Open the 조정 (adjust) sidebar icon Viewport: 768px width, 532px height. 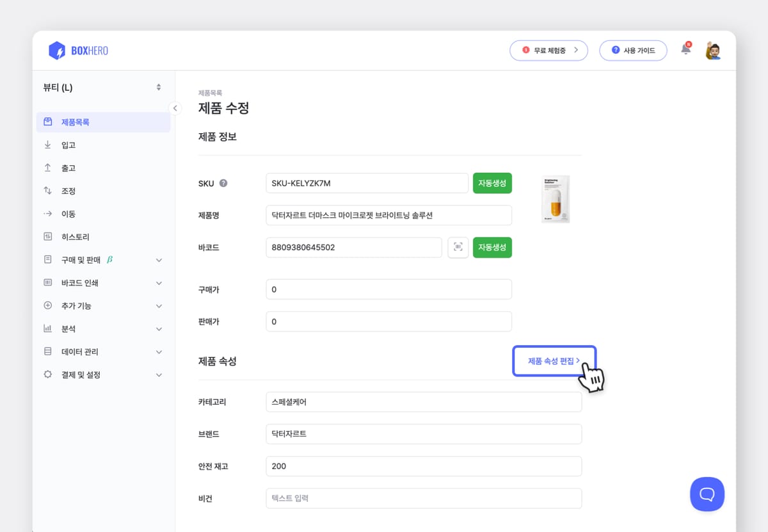point(47,191)
